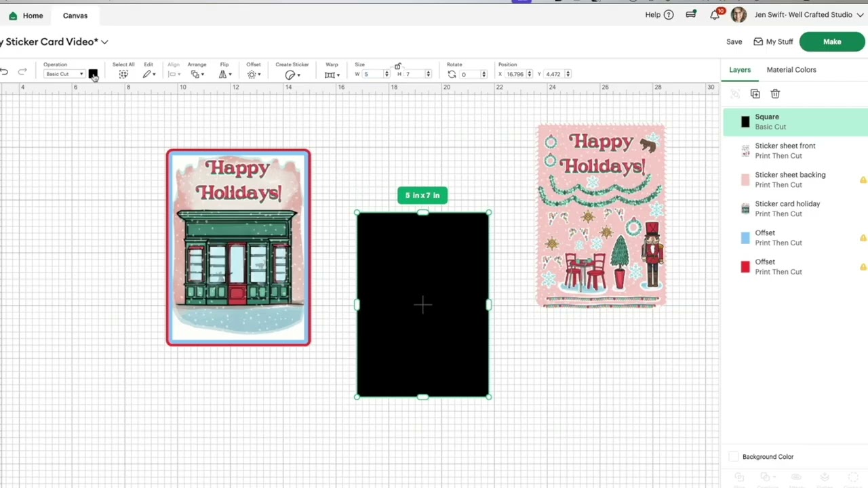The height and width of the screenshot is (488, 868).
Task: Click the Create Sticker icon
Action: [290, 75]
